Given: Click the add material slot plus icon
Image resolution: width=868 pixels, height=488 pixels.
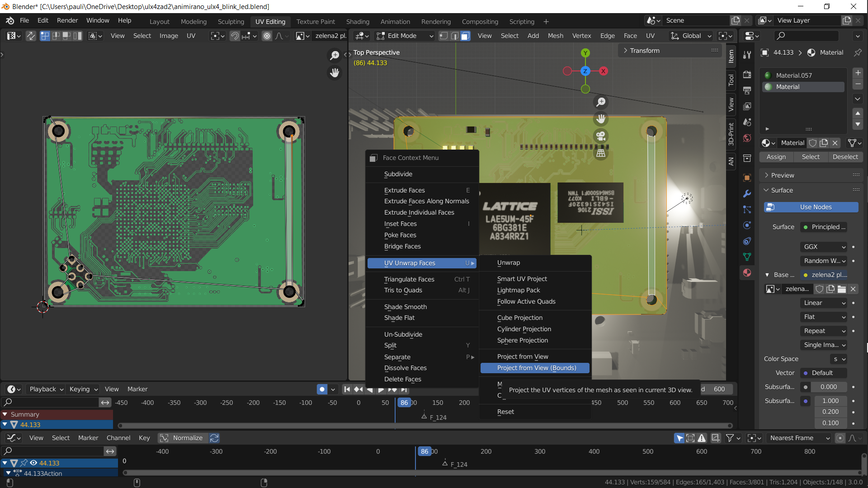Looking at the screenshot, I should click(858, 73).
